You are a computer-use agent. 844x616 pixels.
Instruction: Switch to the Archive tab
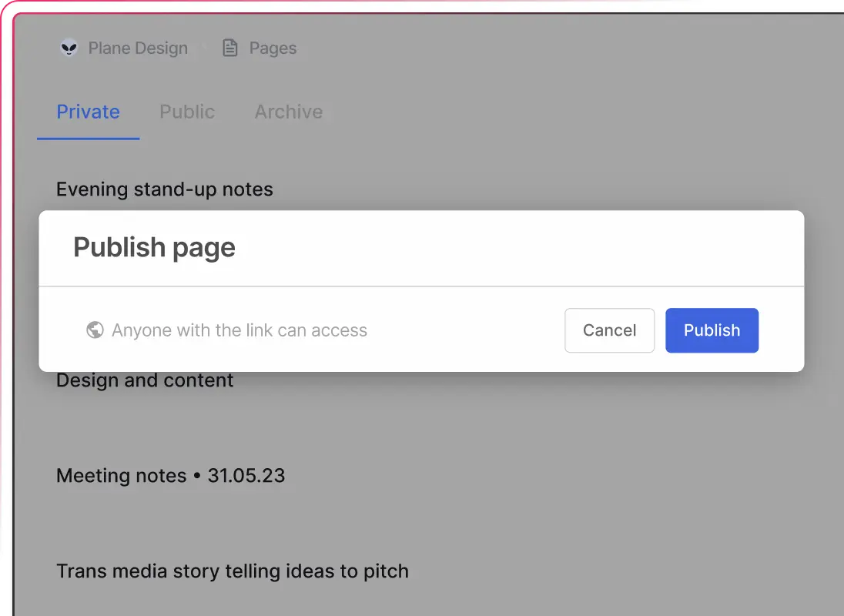289,112
